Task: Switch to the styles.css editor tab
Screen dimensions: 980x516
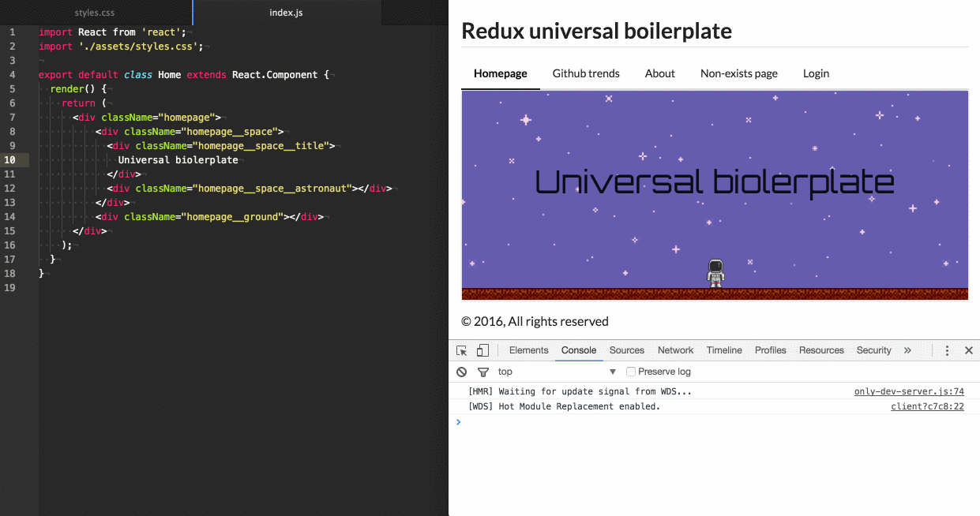Action: 95,13
